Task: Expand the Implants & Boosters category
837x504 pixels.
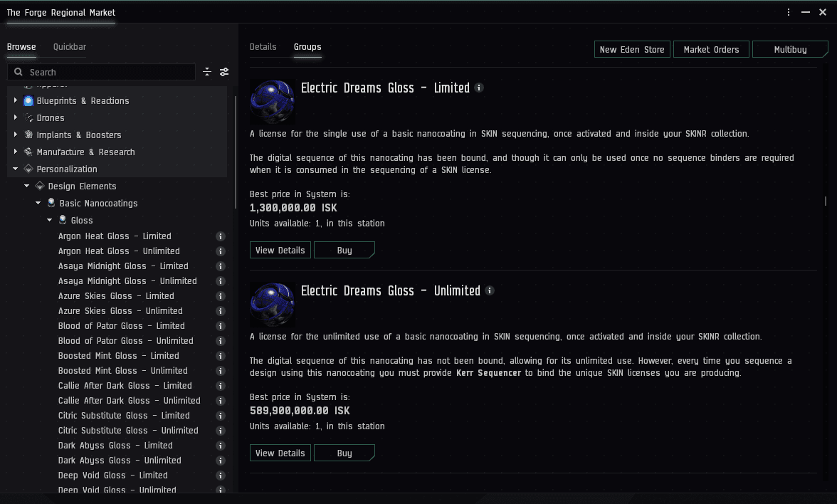Action: tap(16, 135)
